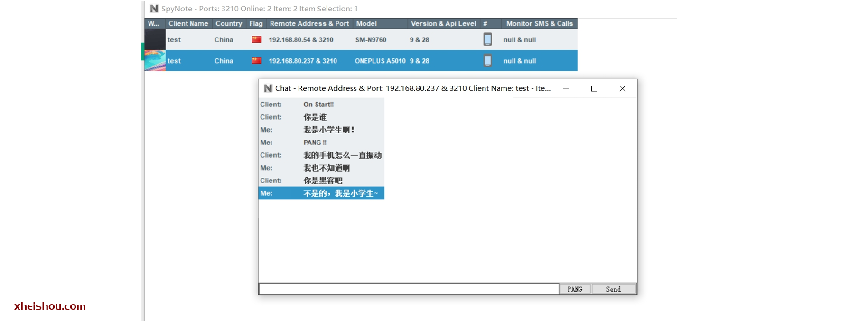
Task: Click '9 & 28' in the ONEPLUS A5010 row
Action: (x=420, y=61)
